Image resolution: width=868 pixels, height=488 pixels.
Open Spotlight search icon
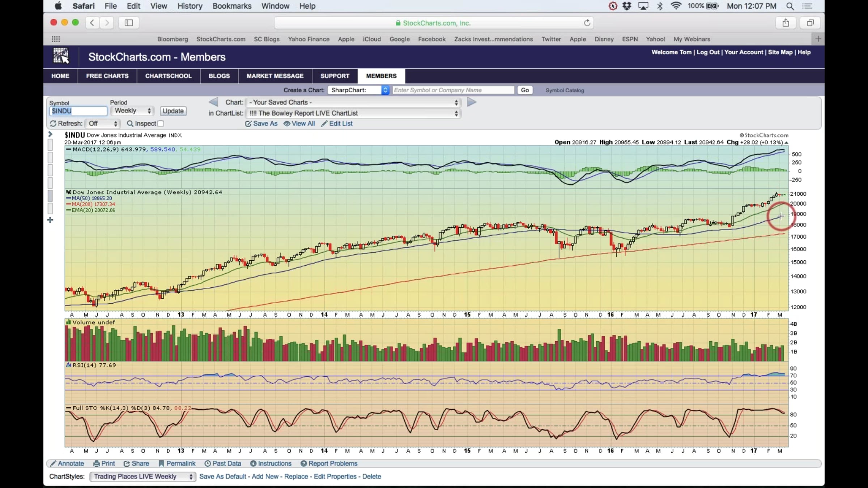click(x=790, y=6)
